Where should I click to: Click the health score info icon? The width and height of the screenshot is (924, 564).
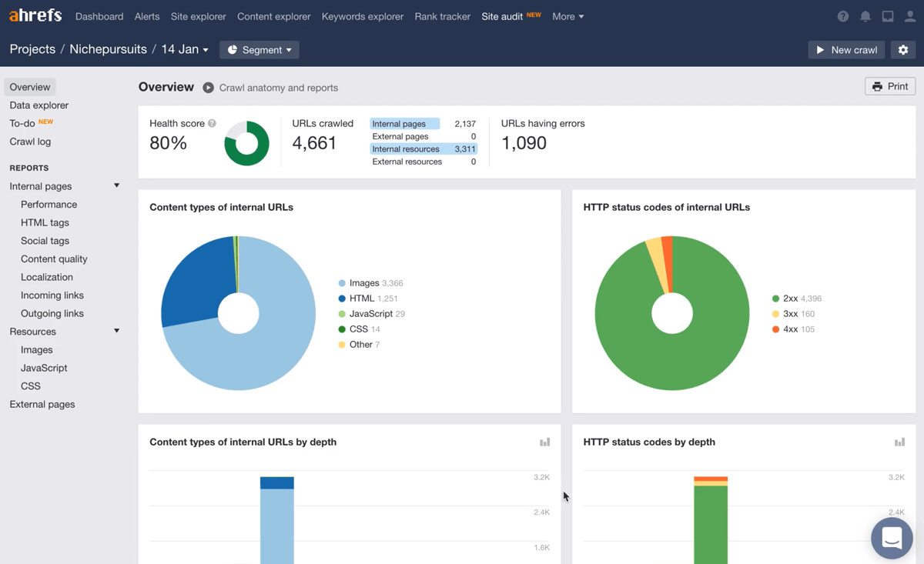click(212, 123)
